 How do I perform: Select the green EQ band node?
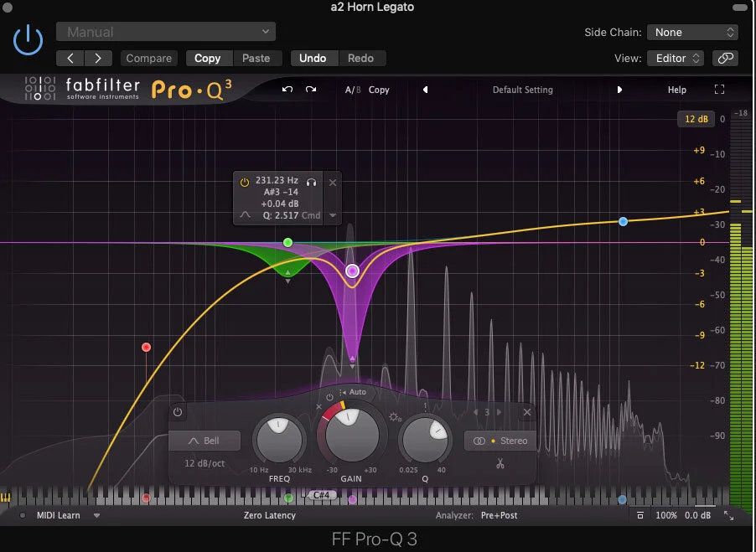click(x=287, y=242)
